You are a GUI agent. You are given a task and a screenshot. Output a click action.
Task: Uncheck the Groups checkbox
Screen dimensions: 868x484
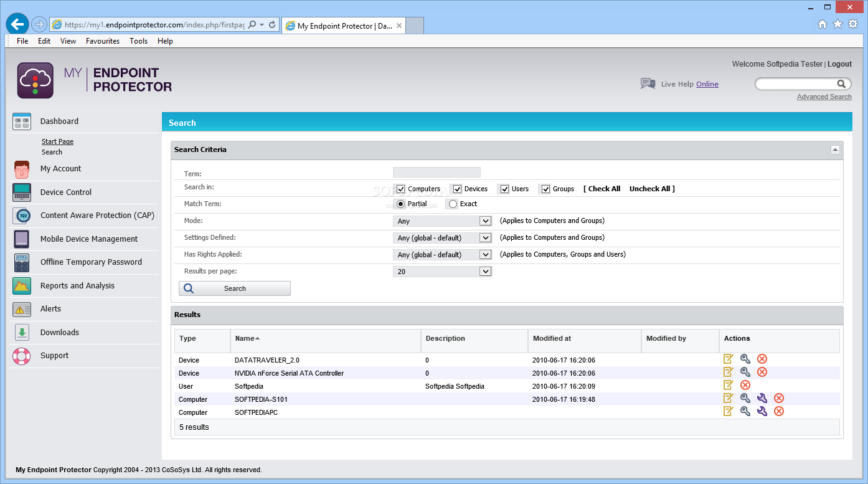pyautogui.click(x=545, y=189)
